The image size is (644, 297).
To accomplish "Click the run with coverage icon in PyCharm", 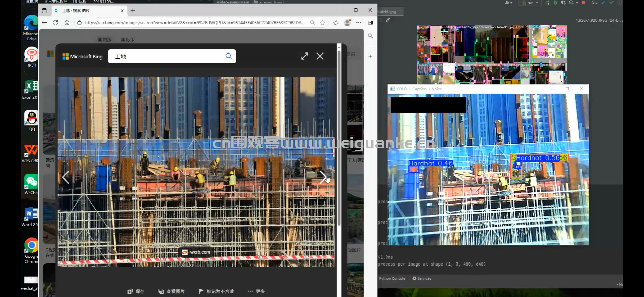I will click(x=563, y=3).
